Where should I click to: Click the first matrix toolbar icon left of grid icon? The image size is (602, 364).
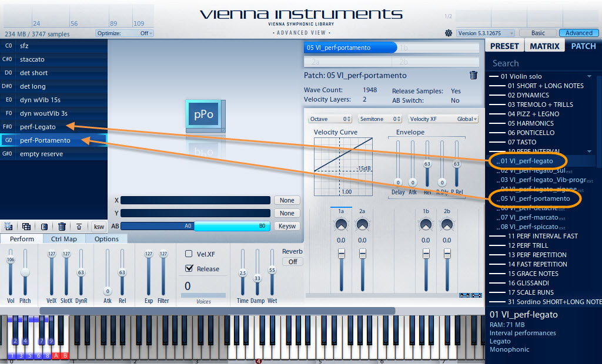tap(8, 226)
